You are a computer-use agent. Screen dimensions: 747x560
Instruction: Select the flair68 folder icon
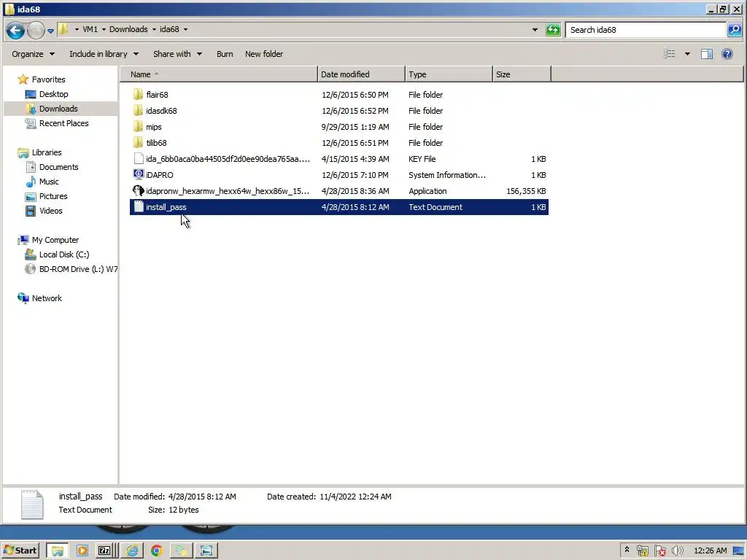[x=138, y=94]
